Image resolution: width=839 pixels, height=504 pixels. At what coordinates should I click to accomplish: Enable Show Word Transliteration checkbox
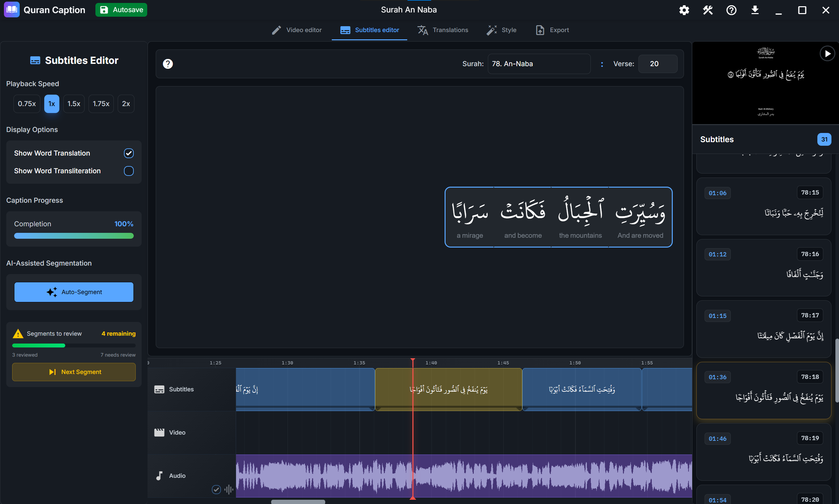129,171
